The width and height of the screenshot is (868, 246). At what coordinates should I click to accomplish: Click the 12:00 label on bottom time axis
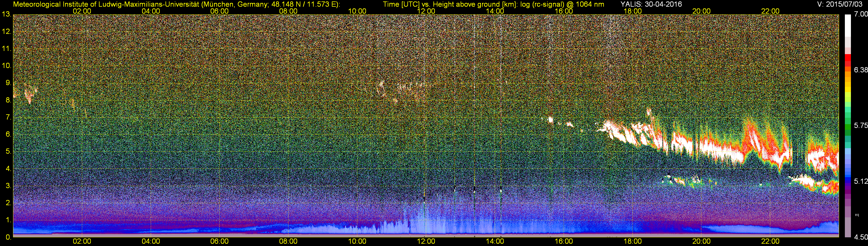point(426,241)
